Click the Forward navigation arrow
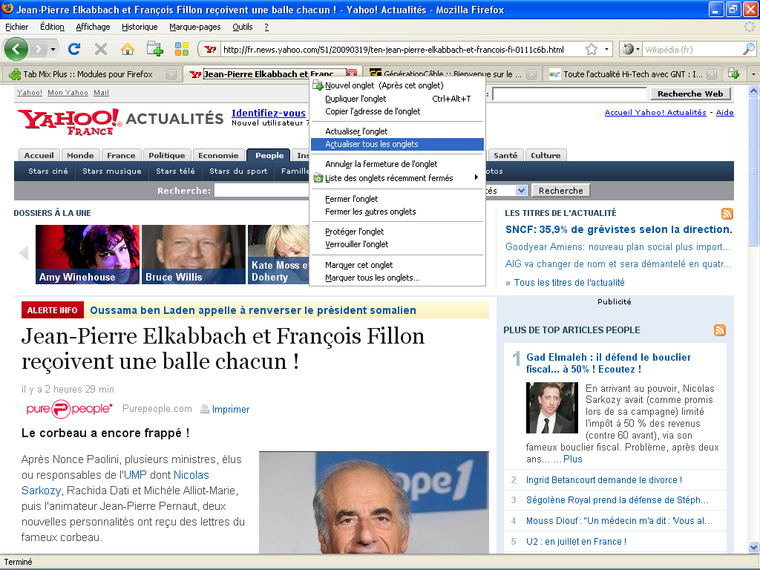 click(38, 49)
